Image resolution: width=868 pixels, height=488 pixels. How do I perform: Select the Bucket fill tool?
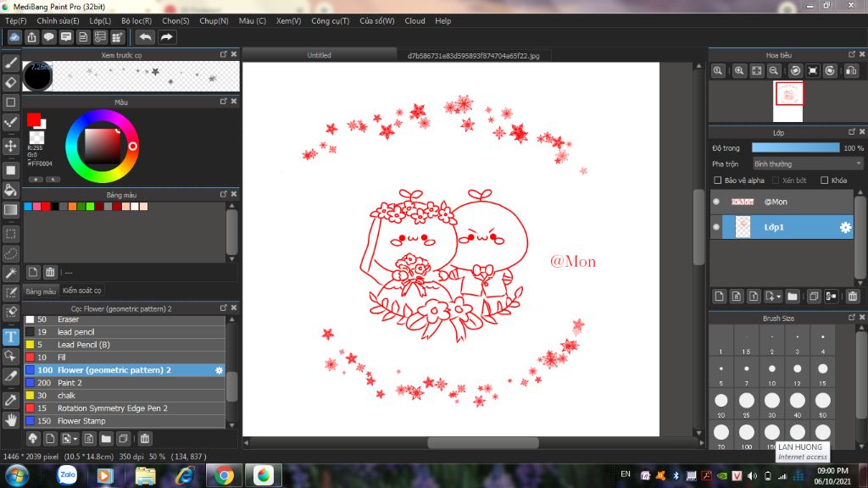[x=10, y=191]
